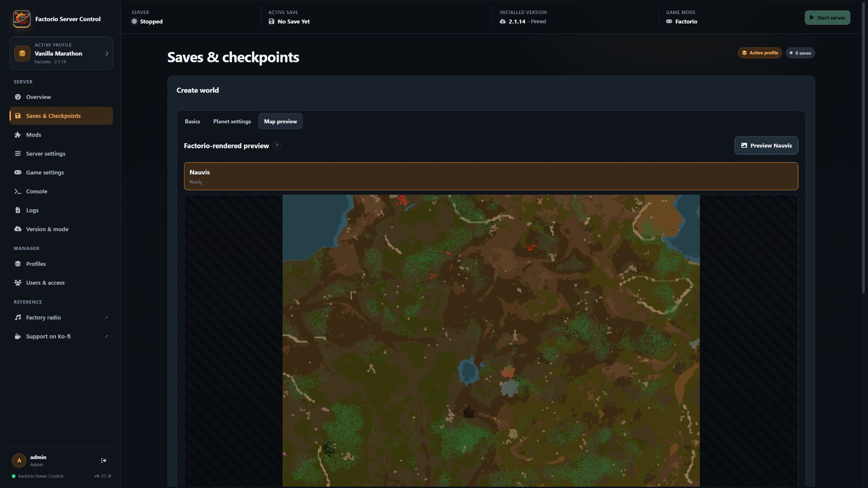Open the Factory radio link
The height and width of the screenshot is (488, 868).
click(x=61, y=318)
